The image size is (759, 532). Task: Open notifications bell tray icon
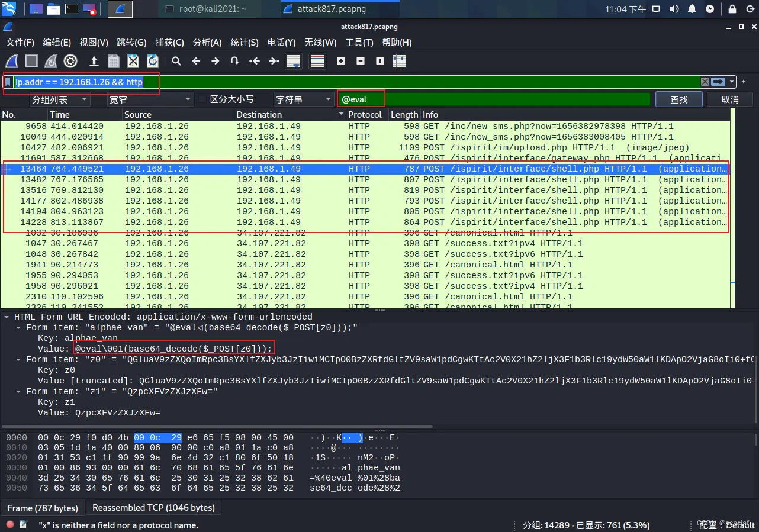(692, 9)
